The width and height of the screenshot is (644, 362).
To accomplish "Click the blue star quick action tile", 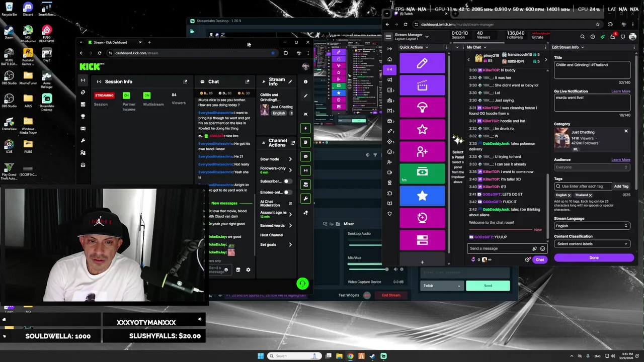I will [x=422, y=196].
